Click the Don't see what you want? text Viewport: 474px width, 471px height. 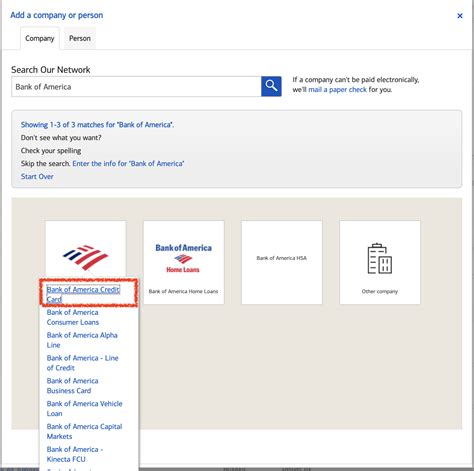[61, 138]
